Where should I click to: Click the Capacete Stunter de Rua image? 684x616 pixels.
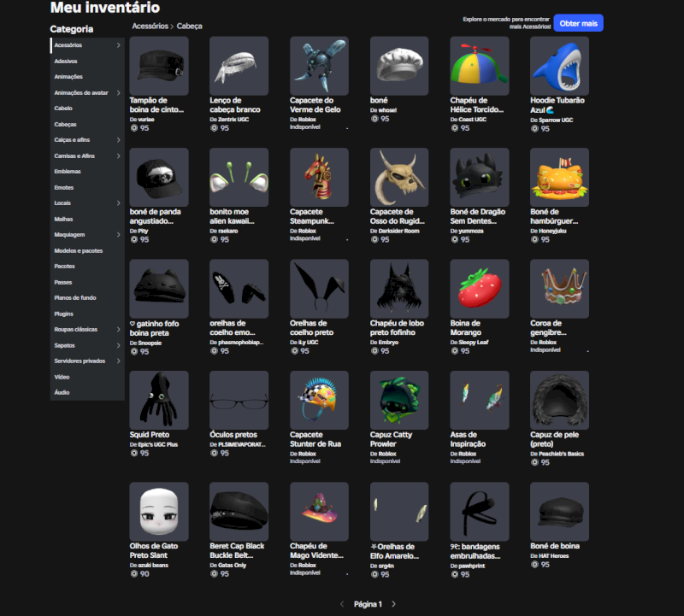tap(319, 400)
